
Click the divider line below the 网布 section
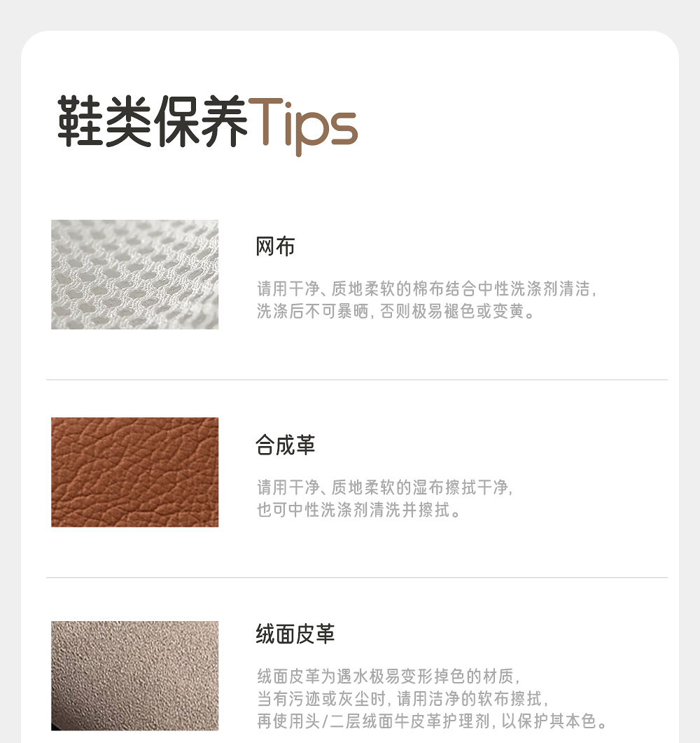(356, 380)
